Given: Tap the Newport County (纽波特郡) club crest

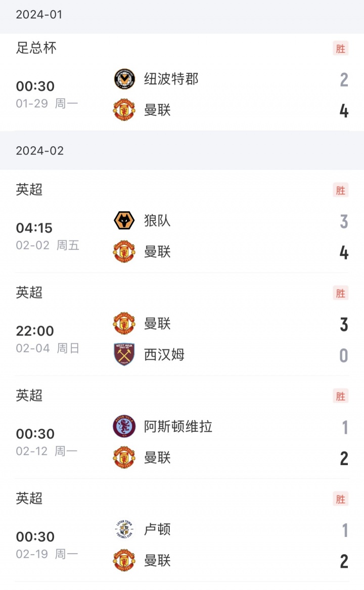Looking at the screenshot, I should click(124, 79).
